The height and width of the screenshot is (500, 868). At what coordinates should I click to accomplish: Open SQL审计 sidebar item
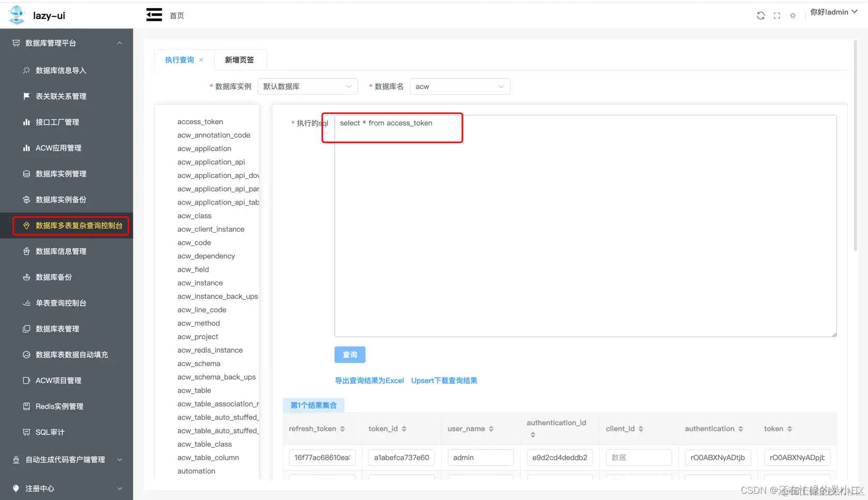pos(50,432)
